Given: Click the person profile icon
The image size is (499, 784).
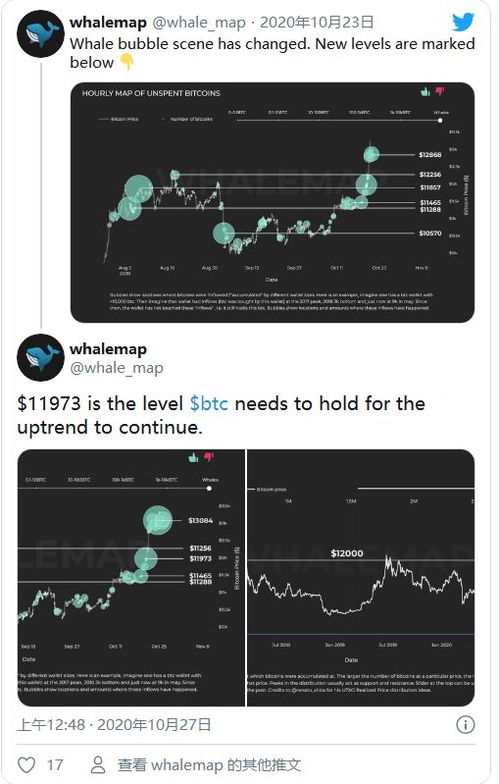Looking at the screenshot, I should click(98, 764).
